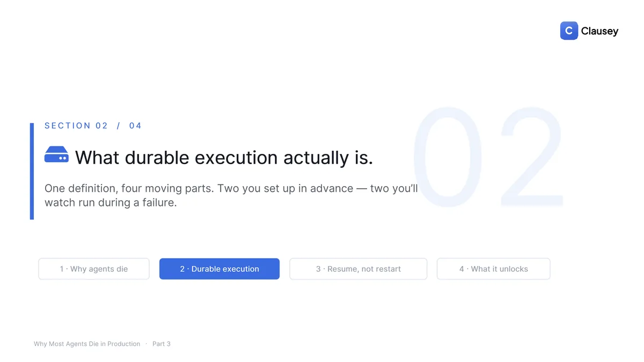The image size is (644, 362).
Task: Click the Clausey logo icon
Action: click(x=569, y=31)
